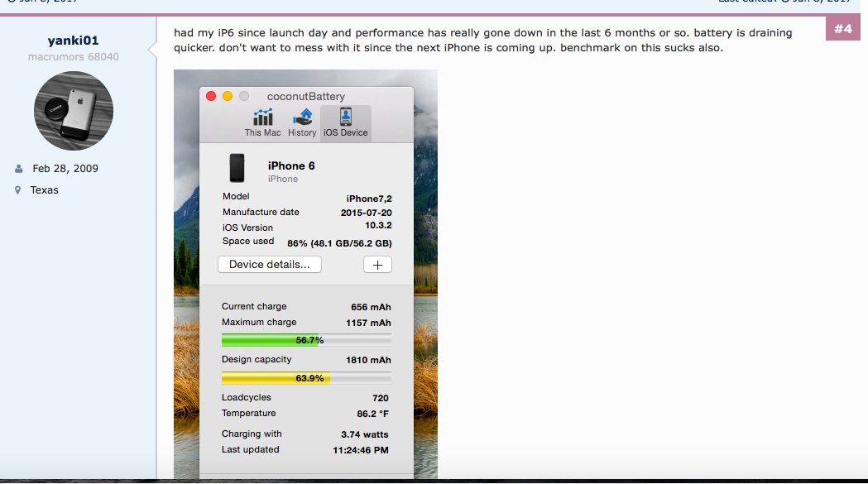Viewport: 868px width, 484px height.
Task: Click last updated time 11:24:46 PM
Action: 361,450
